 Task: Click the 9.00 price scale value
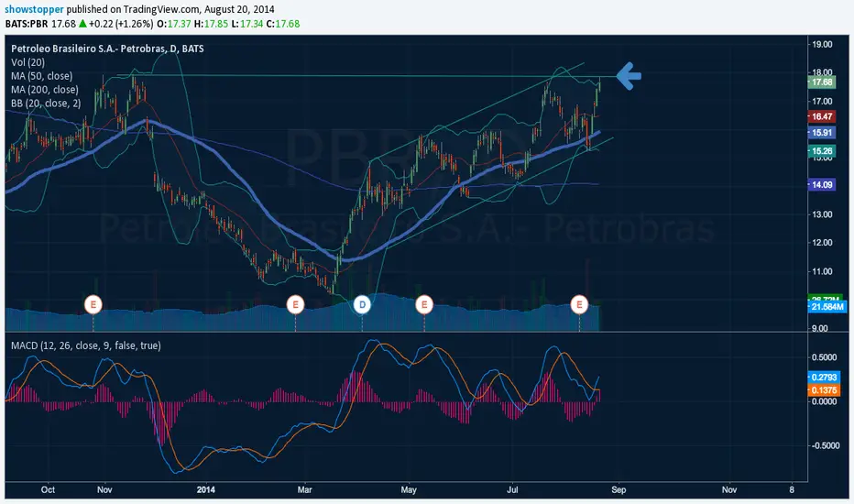[x=822, y=328]
